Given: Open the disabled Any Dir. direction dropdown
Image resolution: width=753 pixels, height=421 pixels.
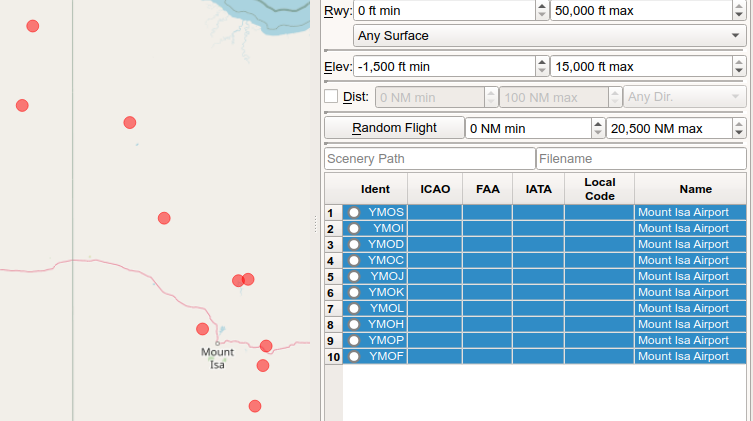Looking at the screenshot, I should click(x=684, y=97).
